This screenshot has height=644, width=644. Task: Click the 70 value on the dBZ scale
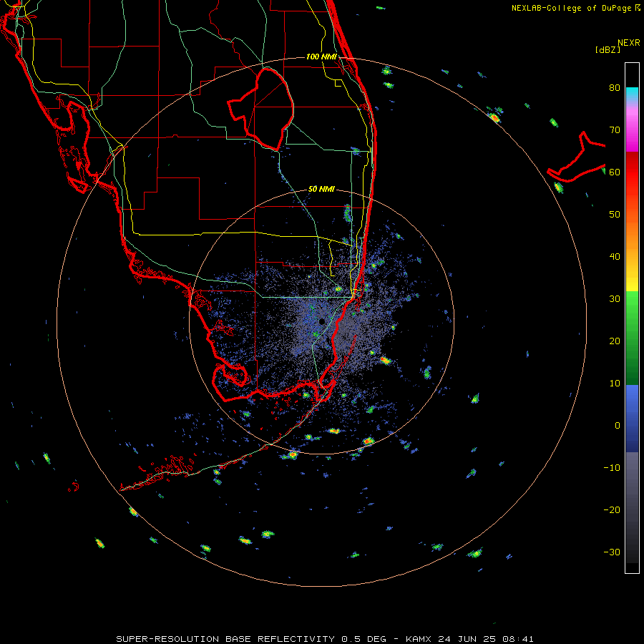[x=615, y=130]
